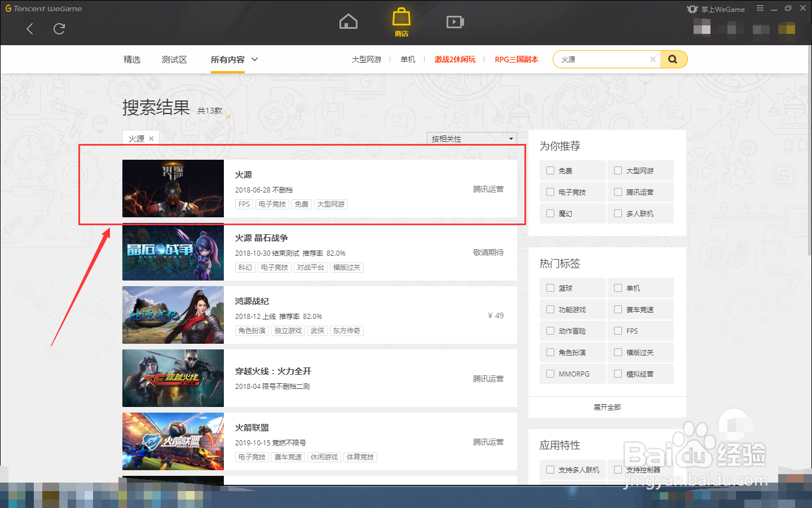
Task: Switch to the 精选 tab
Action: (132, 59)
